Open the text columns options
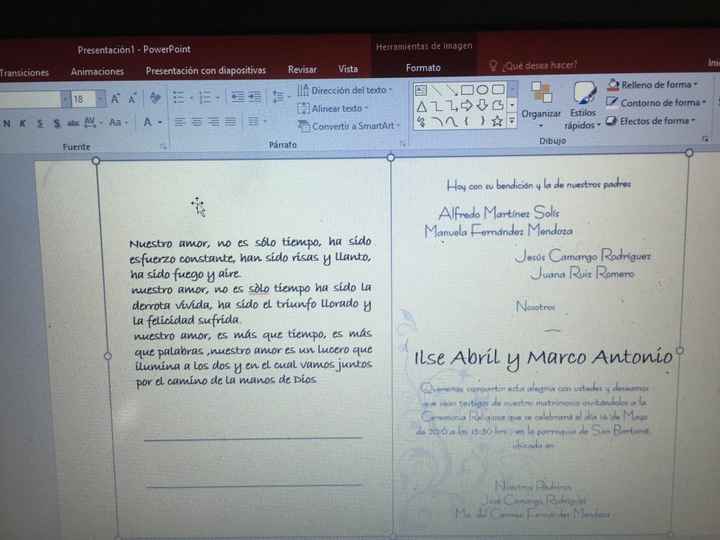This screenshot has width=720, height=540. (253, 122)
